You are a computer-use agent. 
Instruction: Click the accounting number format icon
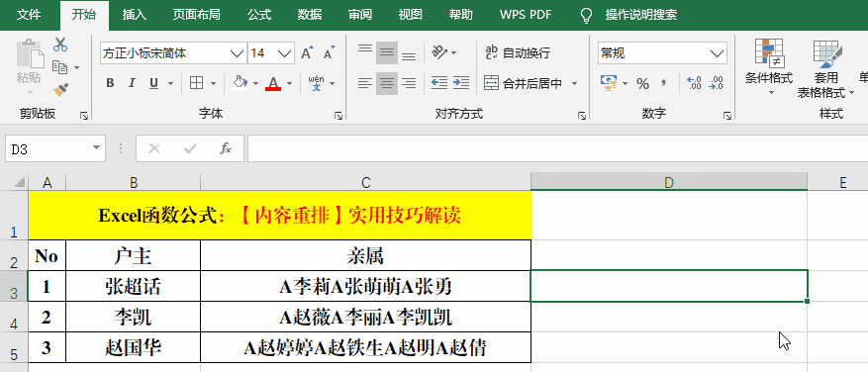(609, 83)
